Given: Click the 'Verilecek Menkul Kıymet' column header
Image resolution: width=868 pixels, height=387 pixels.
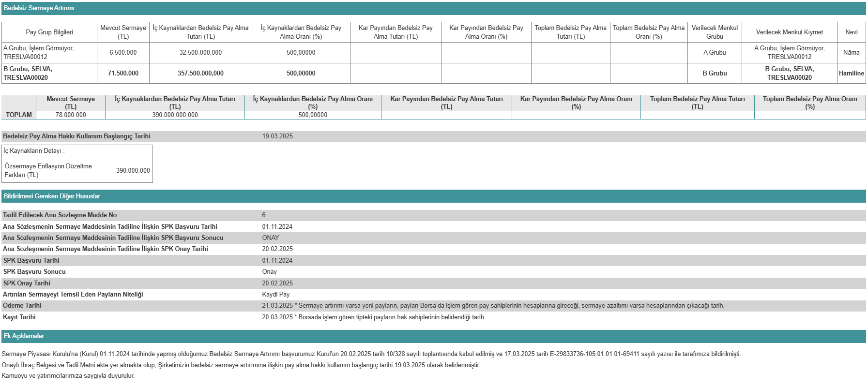Looking at the screenshot, I should point(789,32).
